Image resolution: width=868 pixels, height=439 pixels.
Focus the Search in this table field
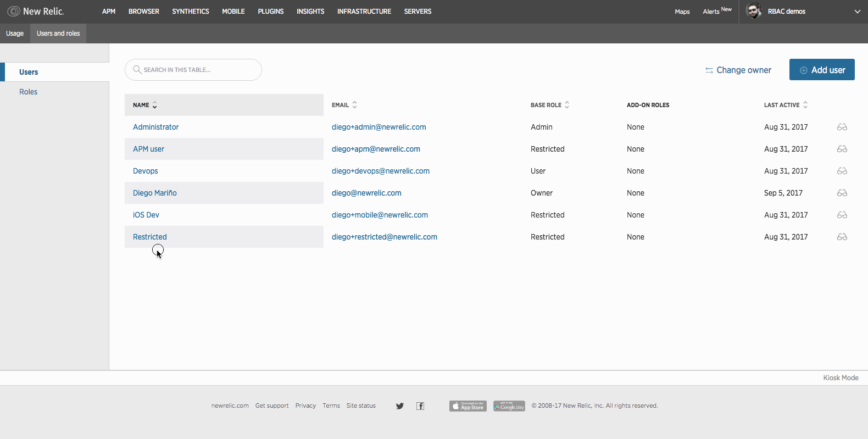pyautogui.click(x=193, y=70)
